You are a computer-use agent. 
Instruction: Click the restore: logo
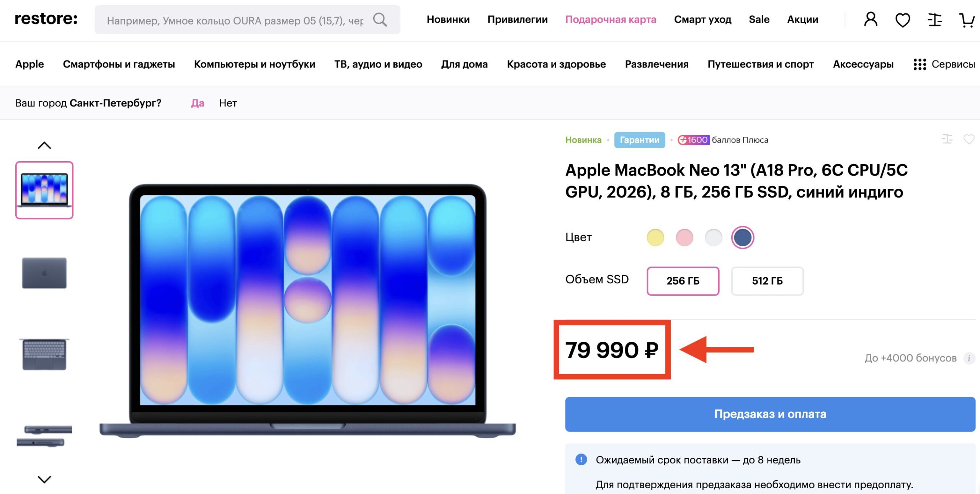(x=46, y=18)
